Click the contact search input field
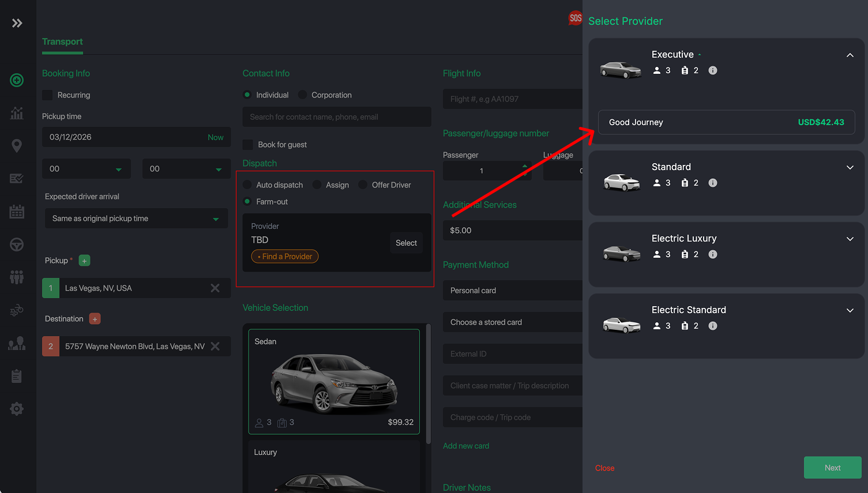 [x=337, y=117]
